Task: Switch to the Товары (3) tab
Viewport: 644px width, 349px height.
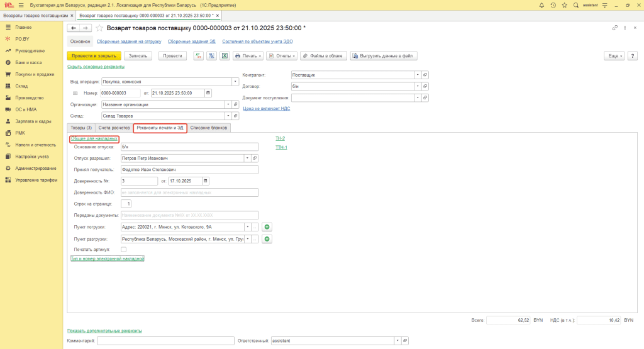Action: coord(80,128)
